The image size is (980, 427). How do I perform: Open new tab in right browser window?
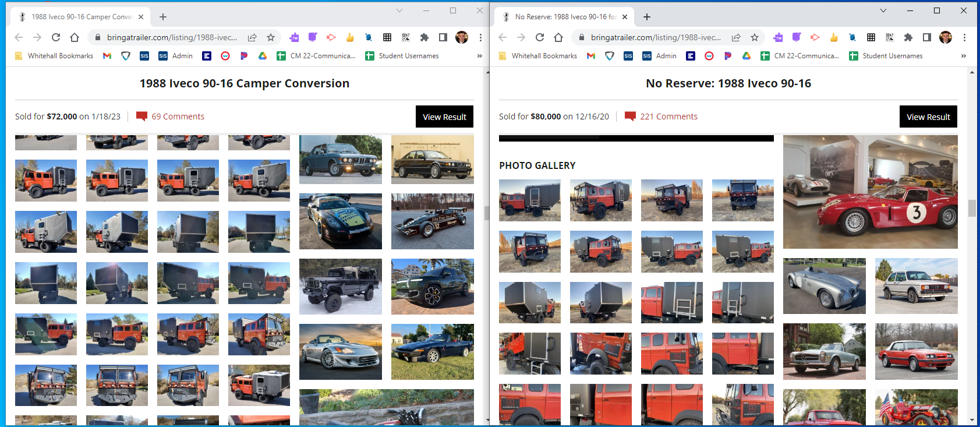click(x=647, y=17)
